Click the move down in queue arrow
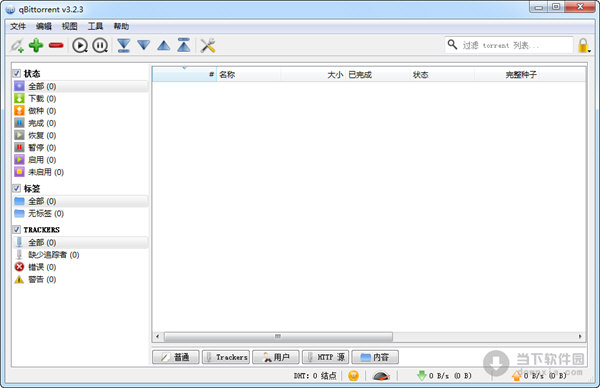The image size is (600, 388). point(143,46)
